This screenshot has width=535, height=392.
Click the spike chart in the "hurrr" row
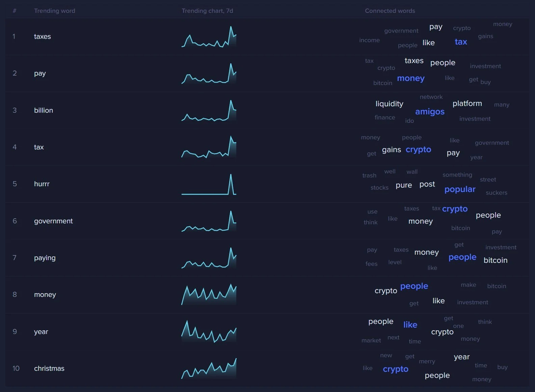click(x=209, y=185)
